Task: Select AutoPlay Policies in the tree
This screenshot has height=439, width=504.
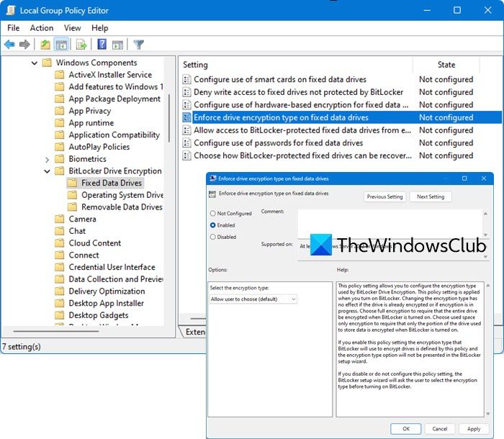Action: pos(99,147)
